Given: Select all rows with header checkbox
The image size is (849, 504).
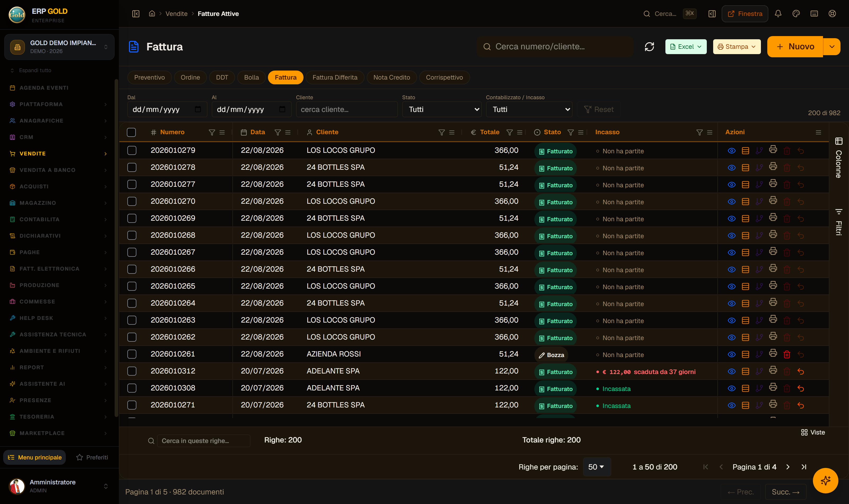Looking at the screenshot, I should (x=131, y=132).
